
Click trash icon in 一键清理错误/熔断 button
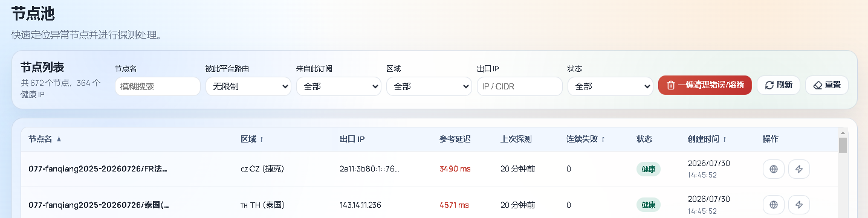(670, 85)
